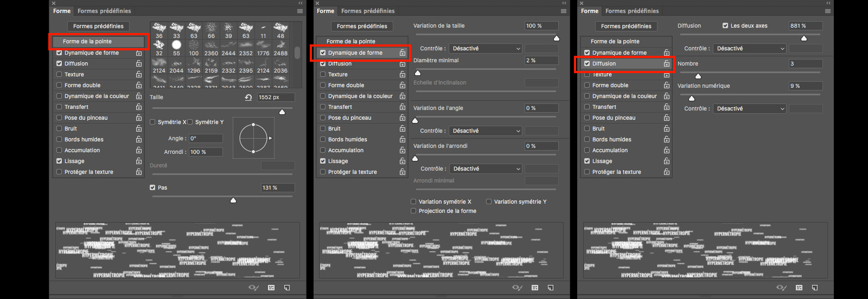Viewport: 868px width, 299px height.
Task: Open Contrôle dropdown under Variation de la taille
Action: [x=485, y=49]
